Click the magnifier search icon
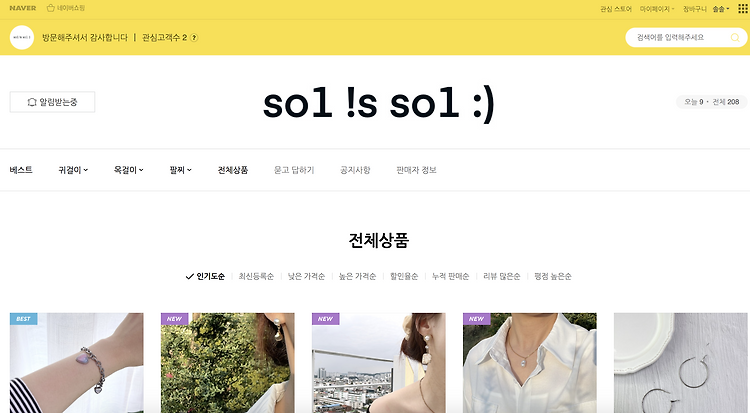Screen dimensions: 750x413 click(735, 38)
